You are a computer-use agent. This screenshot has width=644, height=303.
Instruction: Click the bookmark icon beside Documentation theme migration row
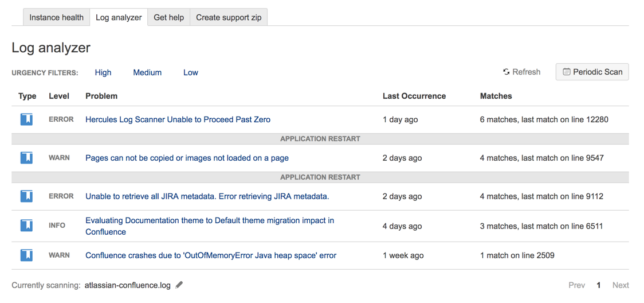27,226
